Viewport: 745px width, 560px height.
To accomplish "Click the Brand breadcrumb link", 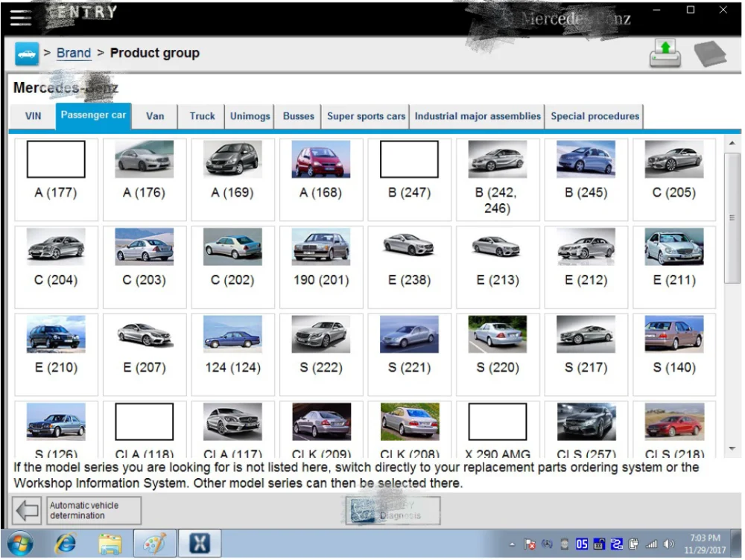I will (x=74, y=53).
